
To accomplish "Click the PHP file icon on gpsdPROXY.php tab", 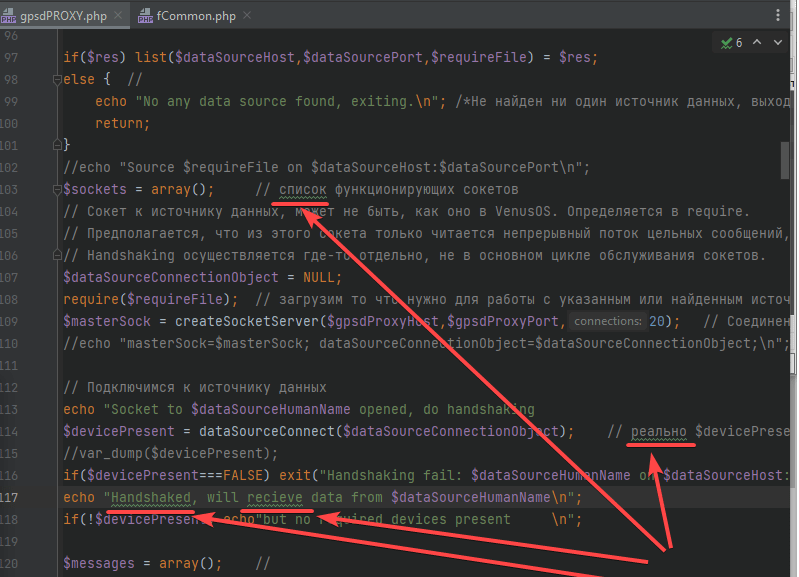I will point(9,16).
